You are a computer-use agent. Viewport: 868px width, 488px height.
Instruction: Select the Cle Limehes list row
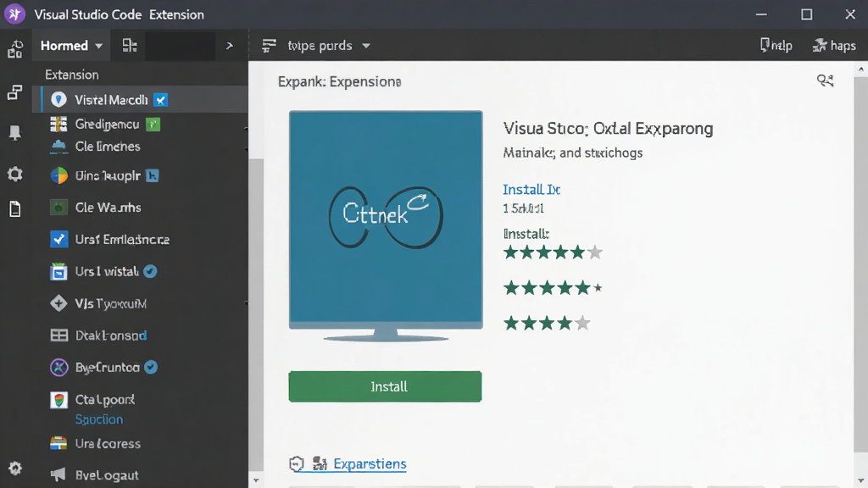140,147
